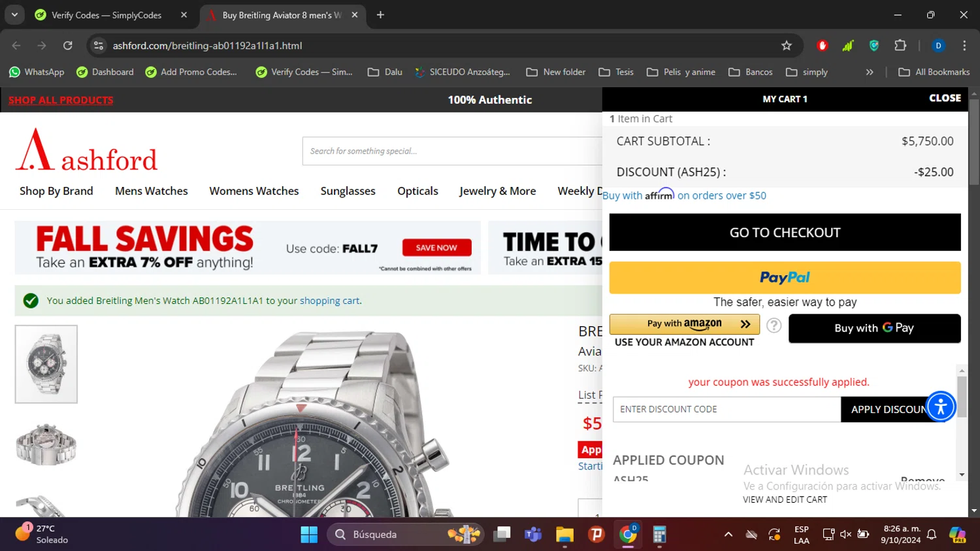Click SHOP ALL PRODUCTS link
The image size is (980, 551).
coord(61,100)
